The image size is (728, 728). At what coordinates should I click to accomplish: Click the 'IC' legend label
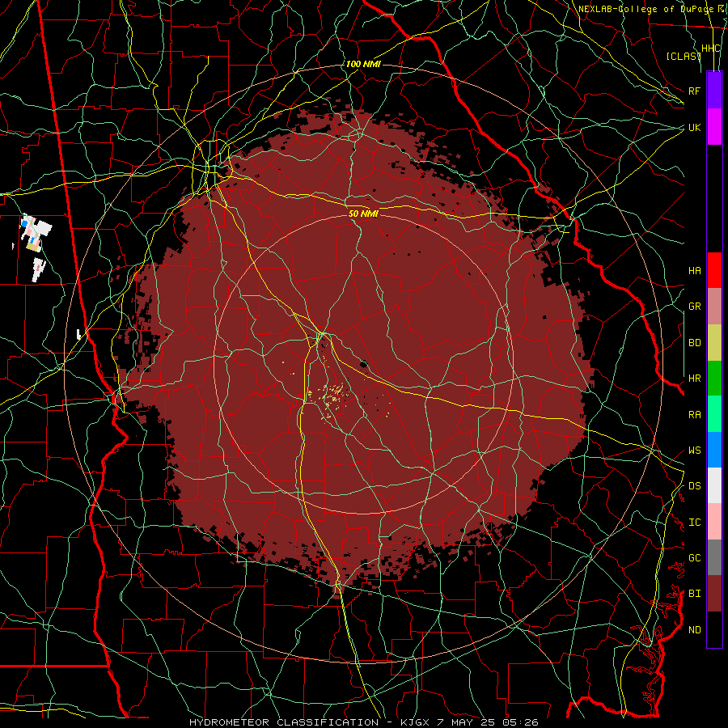694,523
